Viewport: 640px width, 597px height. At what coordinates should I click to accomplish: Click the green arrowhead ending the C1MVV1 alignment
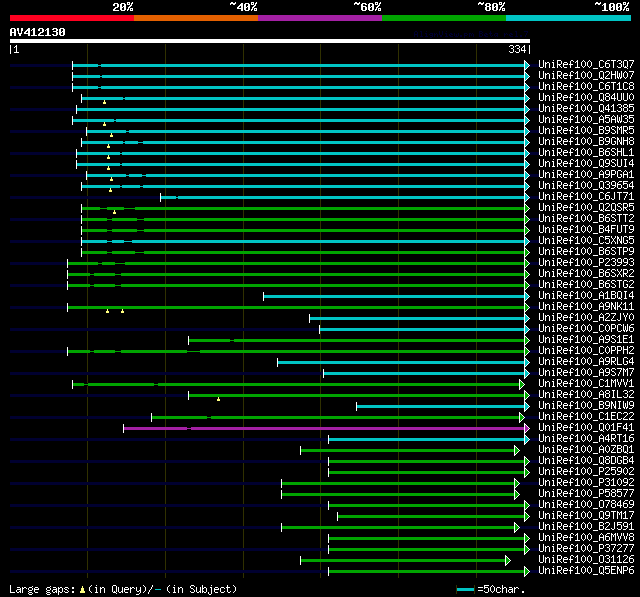click(522, 384)
